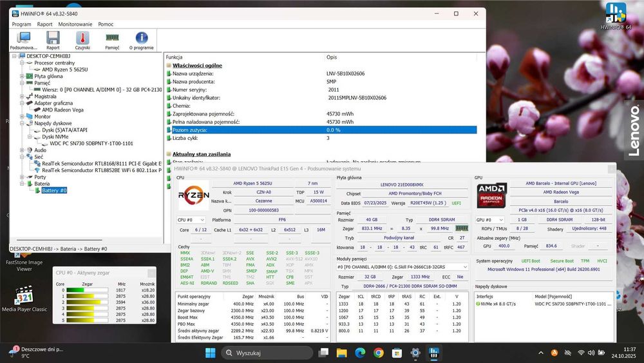Image resolution: width=644 pixels, height=363 pixels.
Task: Open FastStone Image Viewer desktop shortcut
Action: pyautogui.click(x=24, y=262)
